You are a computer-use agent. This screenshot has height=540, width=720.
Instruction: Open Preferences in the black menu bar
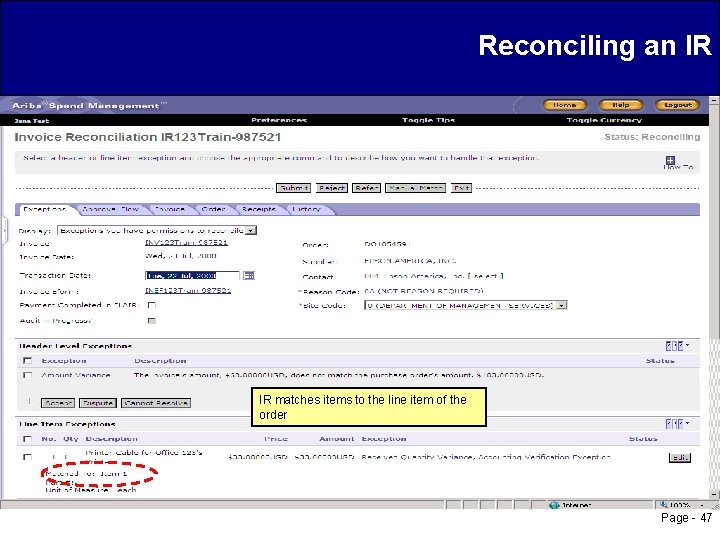click(x=279, y=120)
